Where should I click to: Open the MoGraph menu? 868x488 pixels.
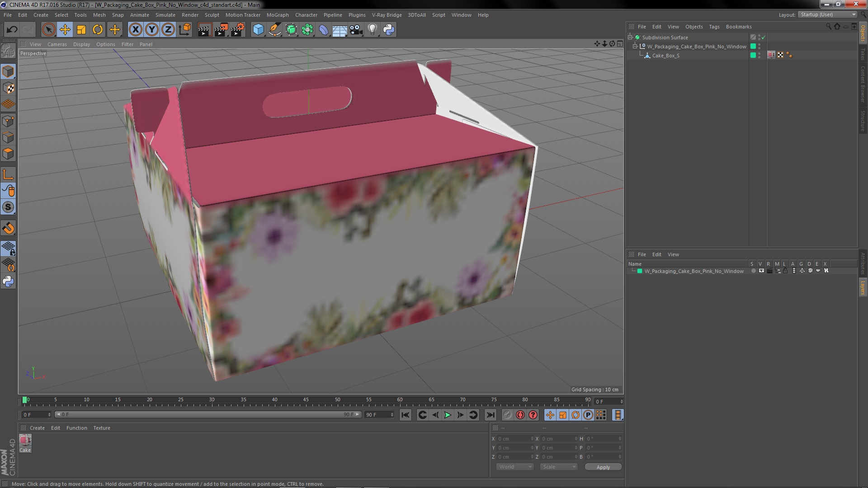point(278,15)
